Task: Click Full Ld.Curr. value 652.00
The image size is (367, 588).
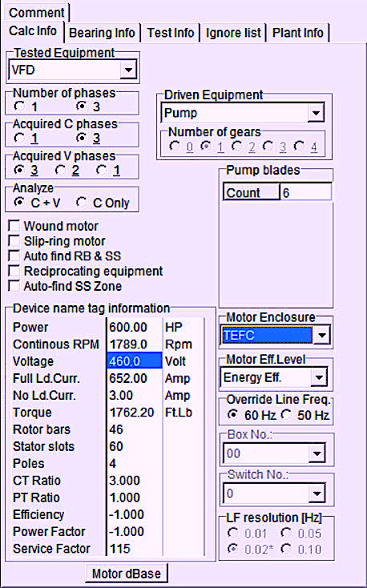Action: click(135, 378)
